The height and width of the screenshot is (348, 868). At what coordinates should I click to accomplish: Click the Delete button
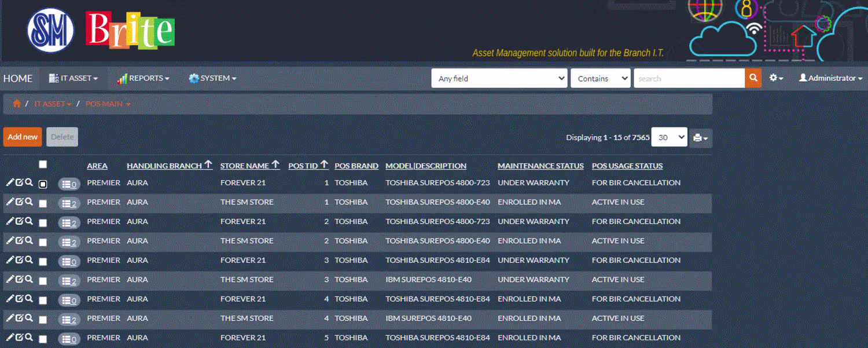62,137
